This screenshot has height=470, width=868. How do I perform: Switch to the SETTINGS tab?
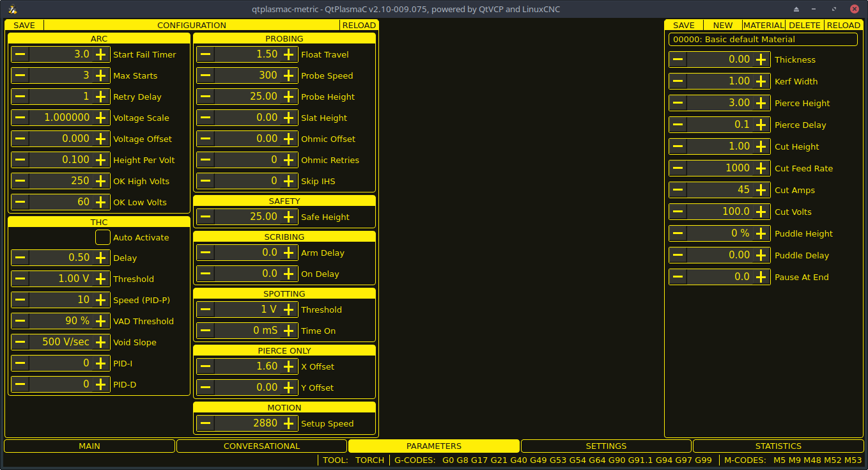click(x=605, y=446)
